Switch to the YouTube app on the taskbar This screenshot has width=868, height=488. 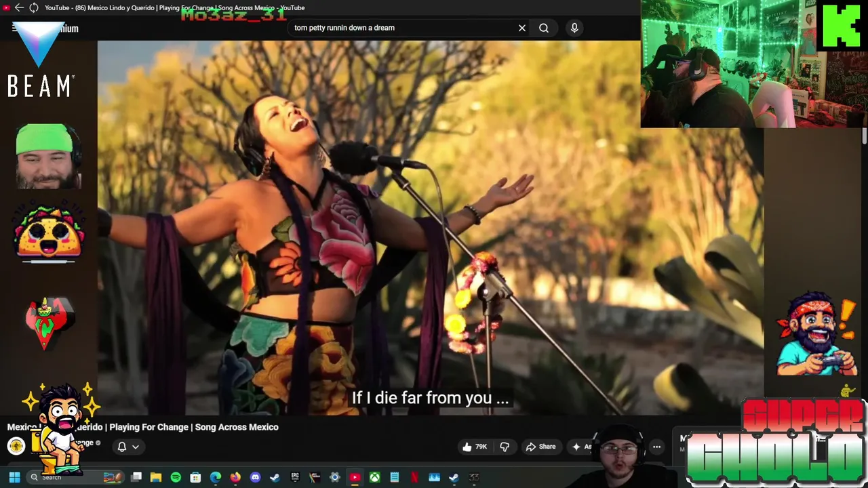coord(355,477)
